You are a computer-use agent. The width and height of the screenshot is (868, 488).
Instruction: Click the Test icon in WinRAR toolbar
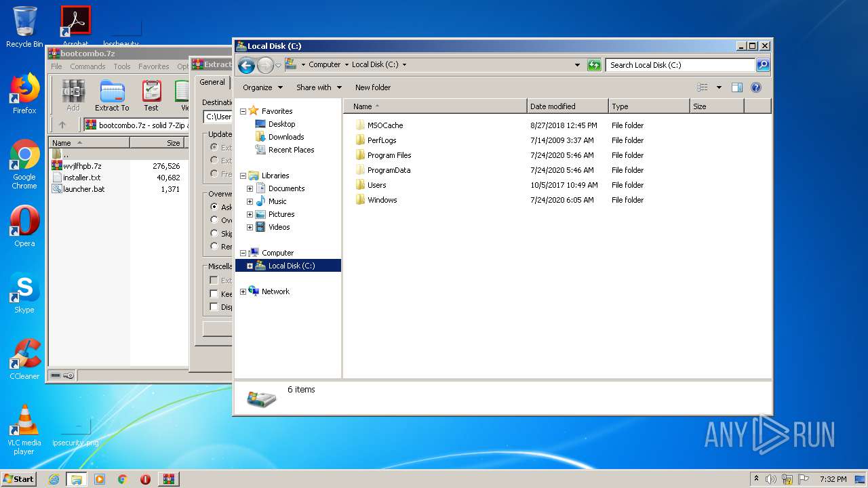coord(151,96)
